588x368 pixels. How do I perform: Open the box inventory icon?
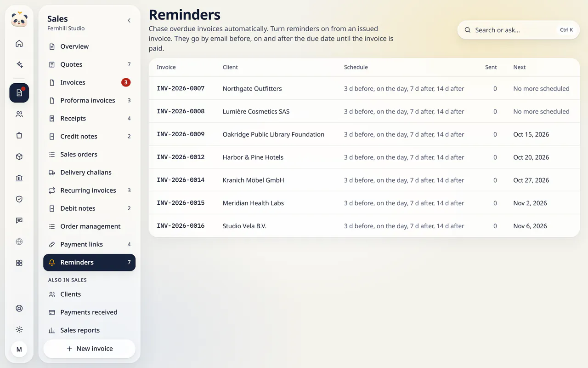point(19,157)
